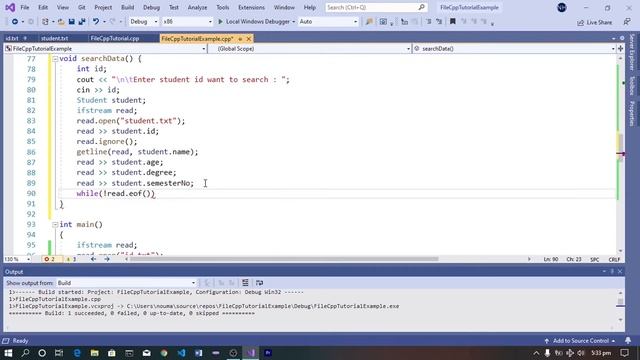Open the Auto dropdown in toolbar

point(328,22)
